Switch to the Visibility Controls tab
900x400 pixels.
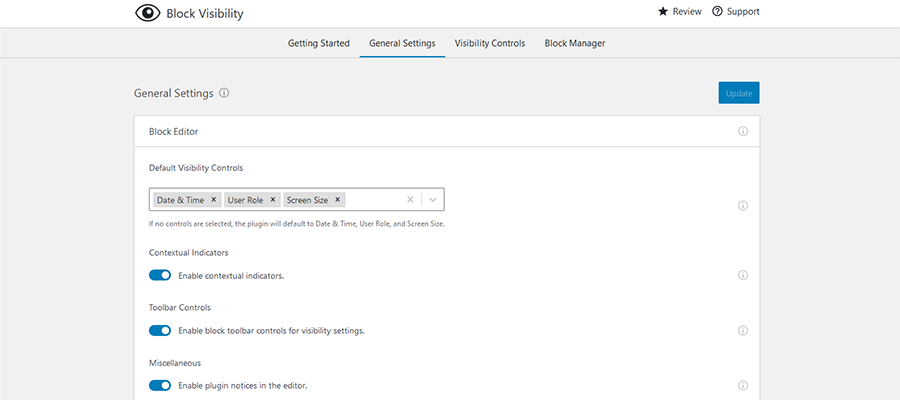489,43
